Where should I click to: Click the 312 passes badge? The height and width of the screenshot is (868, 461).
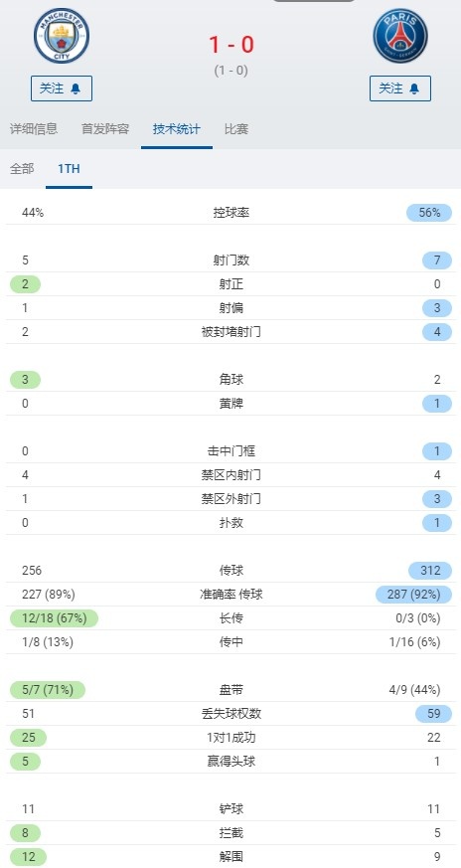430,570
